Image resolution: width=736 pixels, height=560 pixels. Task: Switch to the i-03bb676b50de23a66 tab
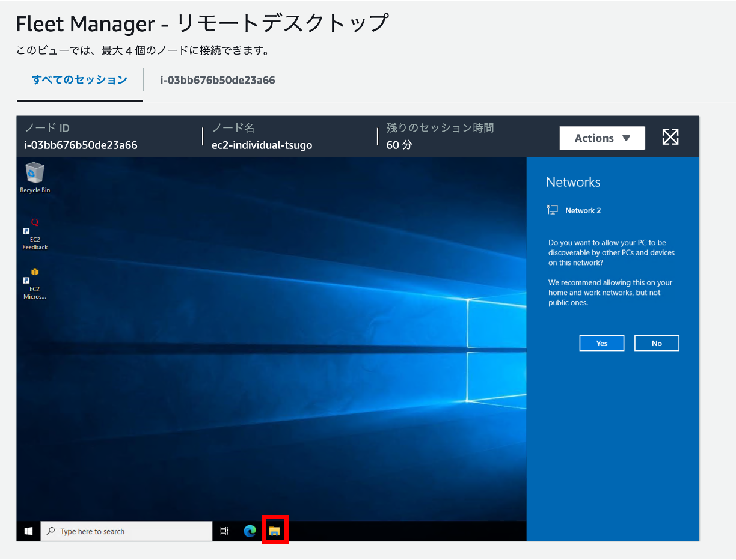point(218,80)
